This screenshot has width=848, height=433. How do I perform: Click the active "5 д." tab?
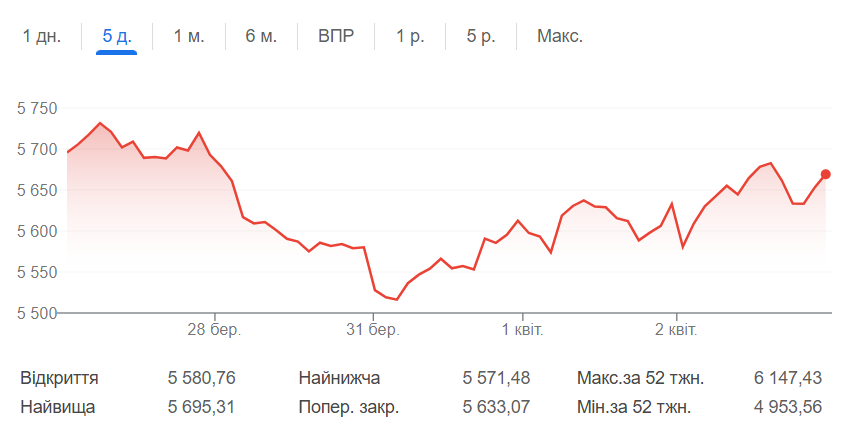(x=117, y=36)
